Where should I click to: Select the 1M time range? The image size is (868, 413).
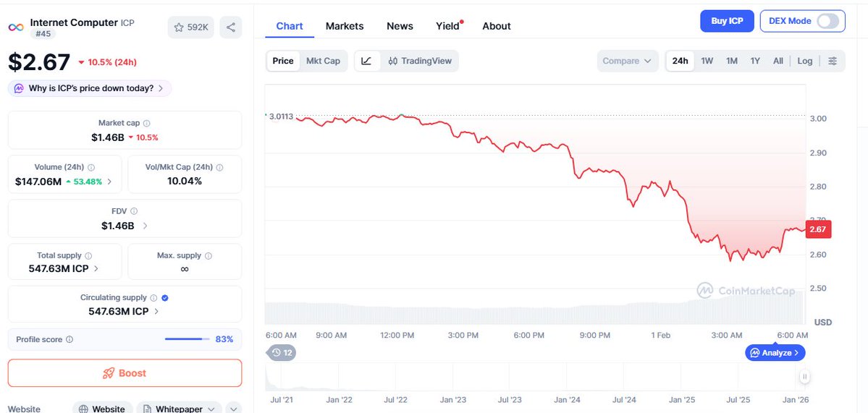[x=732, y=61]
